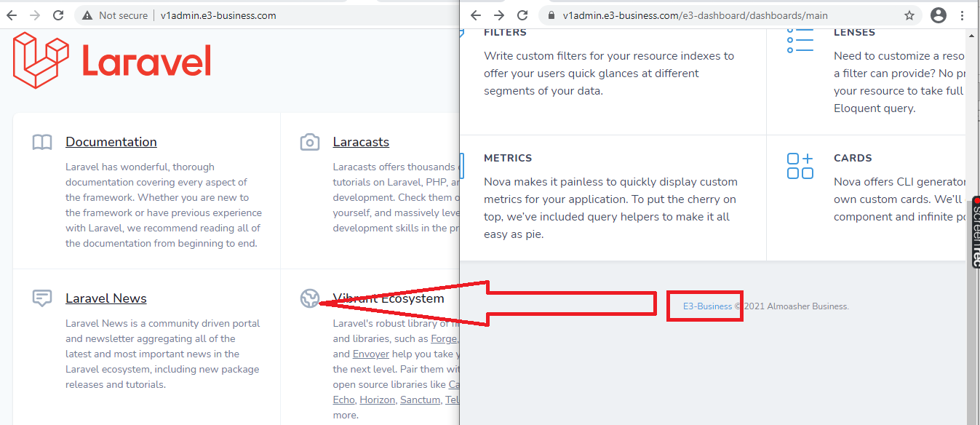Open the Envoyer link

(371, 354)
